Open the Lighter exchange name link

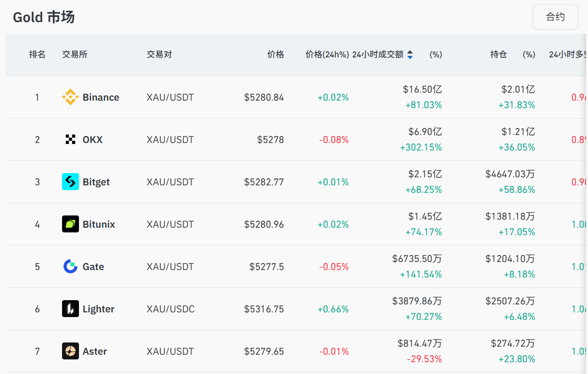(98, 309)
